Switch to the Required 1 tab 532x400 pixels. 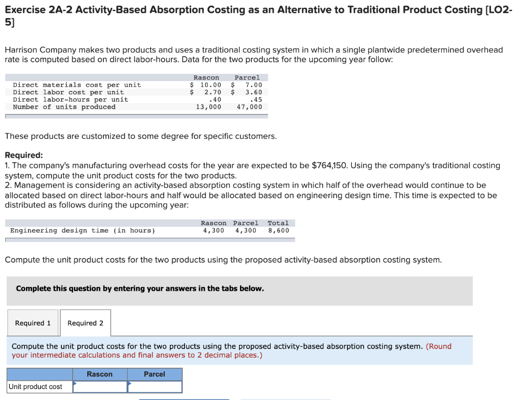click(33, 322)
